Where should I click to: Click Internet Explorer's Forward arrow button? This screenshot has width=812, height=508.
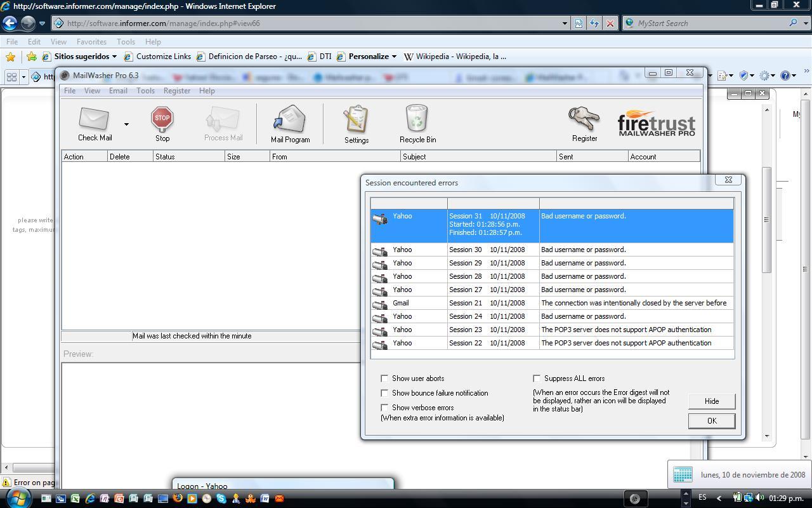pyautogui.click(x=28, y=23)
